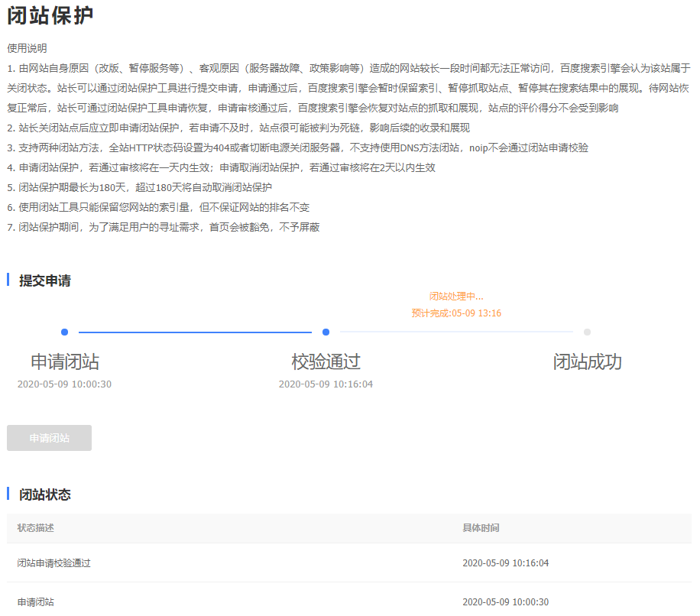Click the 状态描述 column header
Image resolution: width=700 pixels, height=616 pixels.
pyautogui.click(x=34, y=528)
